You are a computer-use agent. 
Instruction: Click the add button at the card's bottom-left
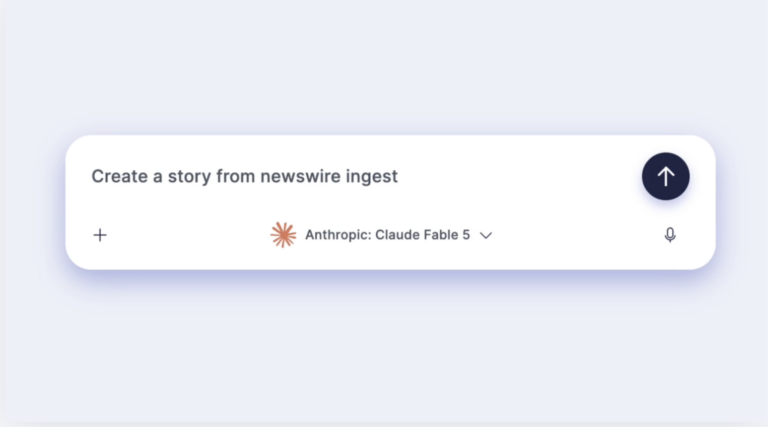point(100,235)
